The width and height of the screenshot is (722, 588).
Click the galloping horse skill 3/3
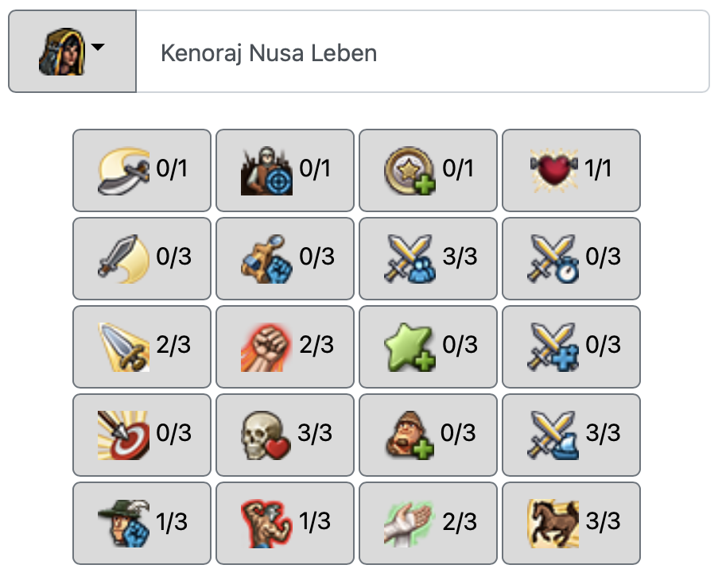click(571, 522)
